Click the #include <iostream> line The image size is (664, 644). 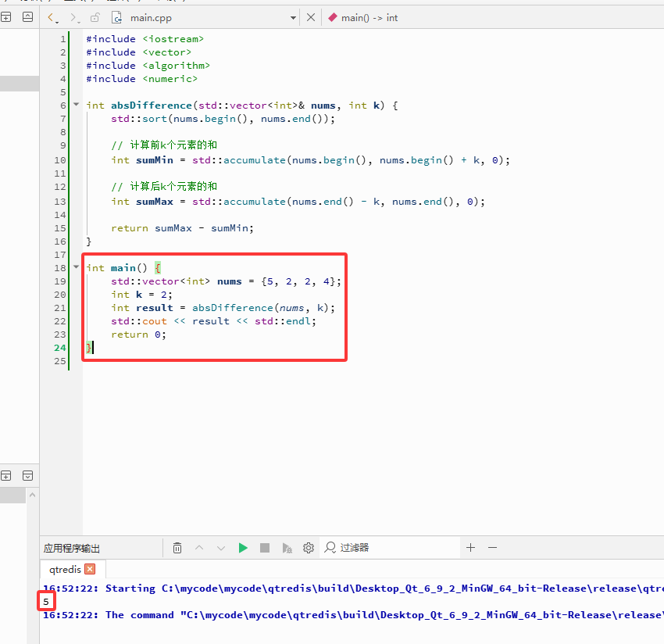(x=145, y=39)
